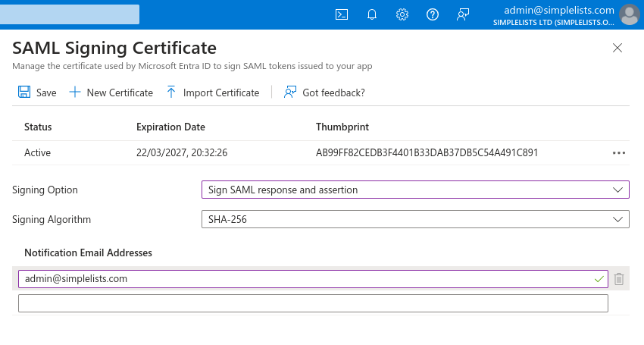Click Got feedback? link
Viewport: 644px width, 345px height.
pyautogui.click(x=324, y=93)
